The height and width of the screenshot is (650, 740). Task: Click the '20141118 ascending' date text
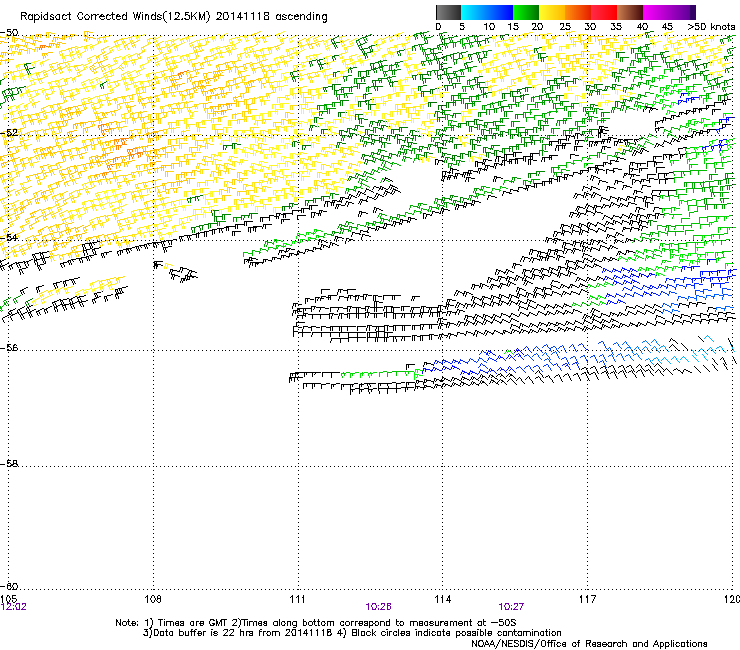[271, 17]
